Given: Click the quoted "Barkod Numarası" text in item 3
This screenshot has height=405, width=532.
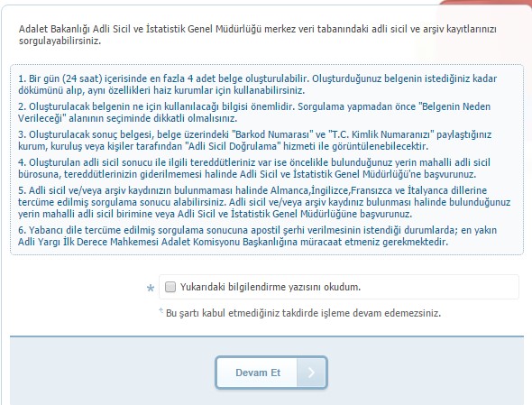Looking at the screenshot, I should click(x=272, y=134).
